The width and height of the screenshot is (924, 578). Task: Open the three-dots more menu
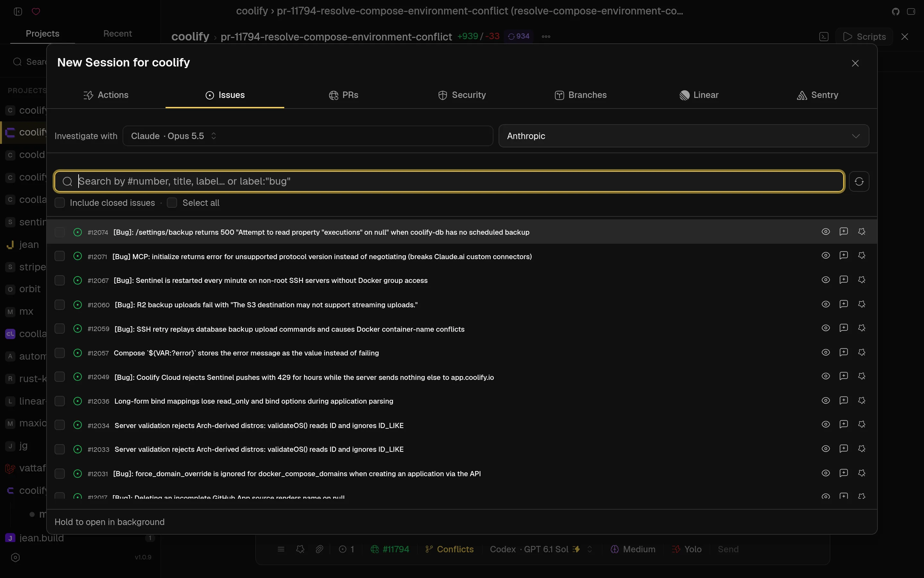[546, 37]
